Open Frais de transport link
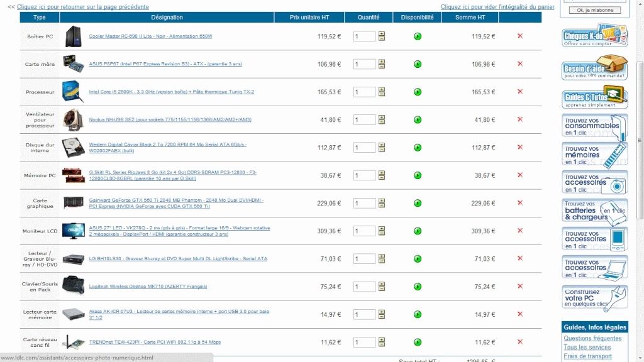The height and width of the screenshot is (362, 644). click(587, 356)
